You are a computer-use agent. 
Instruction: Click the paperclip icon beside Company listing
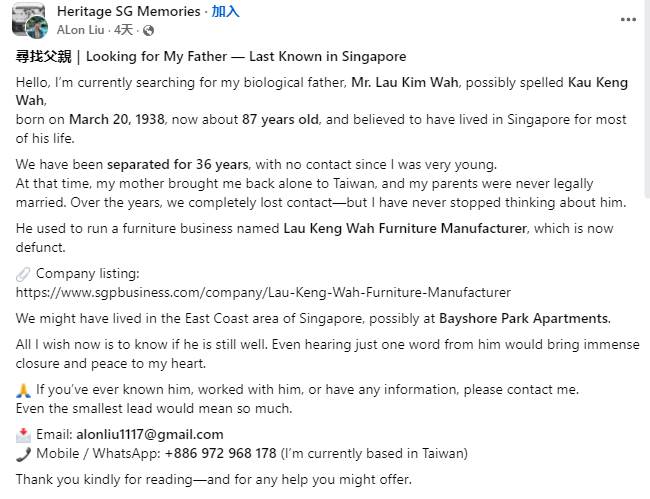point(23,274)
